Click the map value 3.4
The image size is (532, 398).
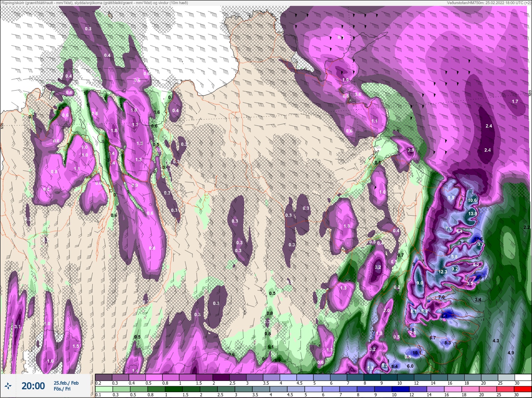(x=478, y=300)
